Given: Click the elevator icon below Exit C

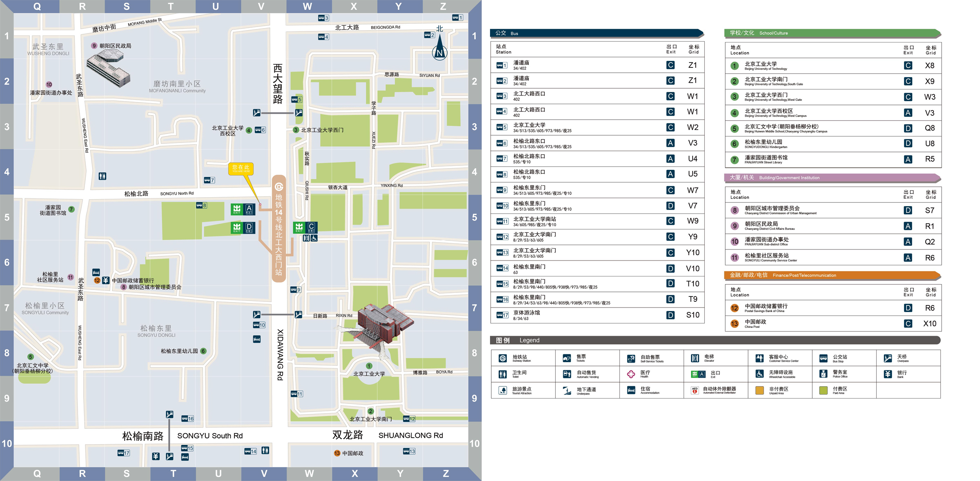Looking at the screenshot, I should coord(306,238).
